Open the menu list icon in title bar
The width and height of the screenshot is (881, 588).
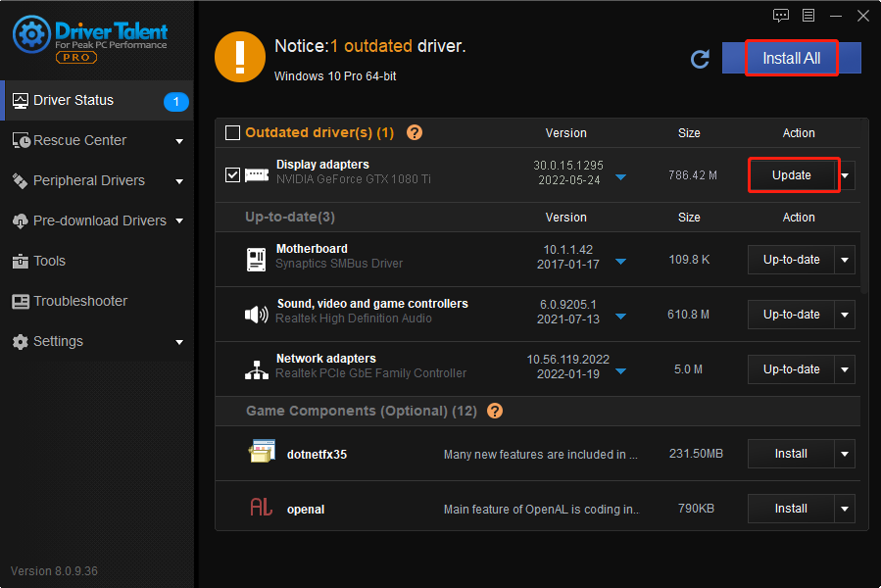[x=808, y=15]
